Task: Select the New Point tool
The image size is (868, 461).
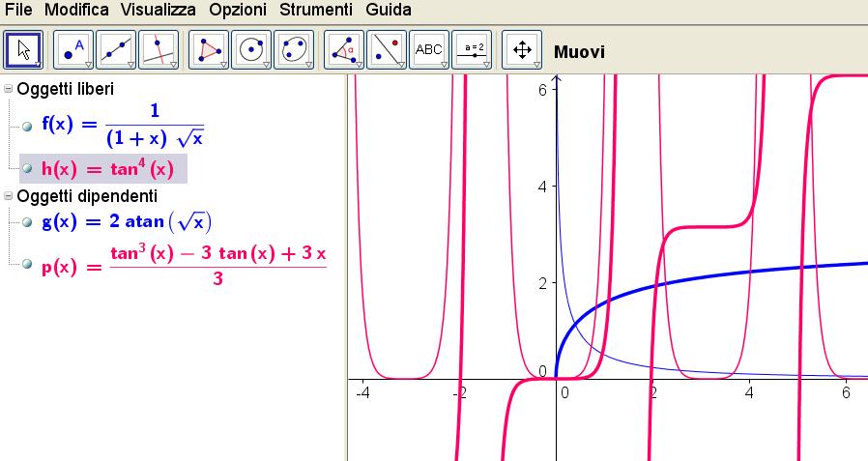Action: coord(73,50)
